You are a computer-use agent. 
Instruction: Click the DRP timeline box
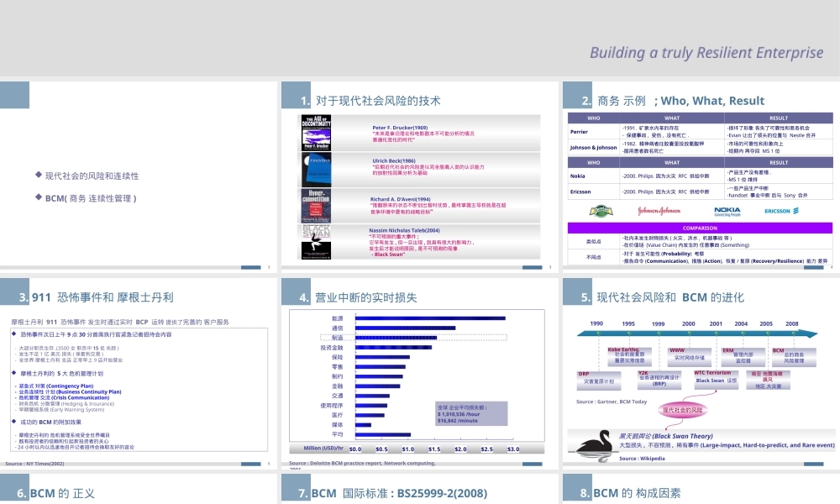(599, 380)
